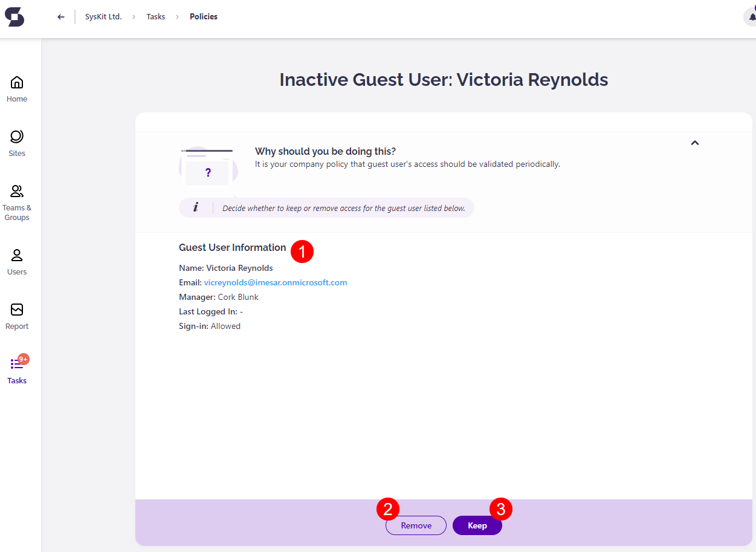Navigate to SysKit Ltd. breadcrumb
The width and height of the screenshot is (756, 552).
(x=103, y=16)
